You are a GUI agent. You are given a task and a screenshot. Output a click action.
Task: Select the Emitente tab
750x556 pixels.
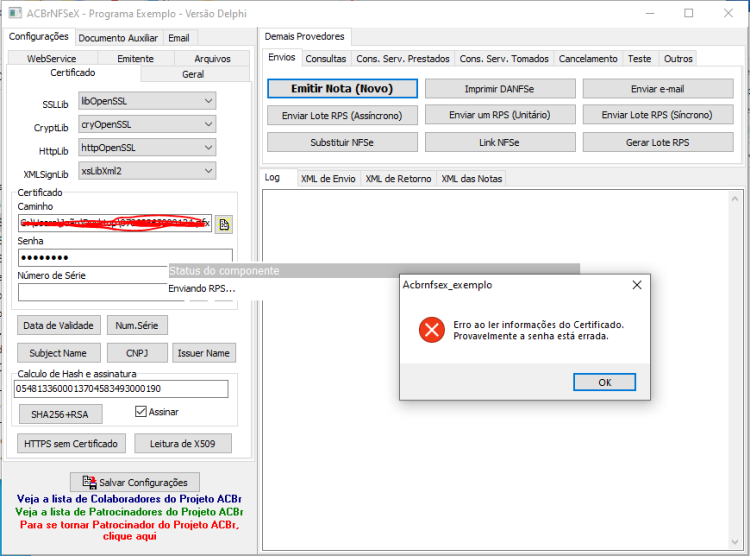coord(136,58)
